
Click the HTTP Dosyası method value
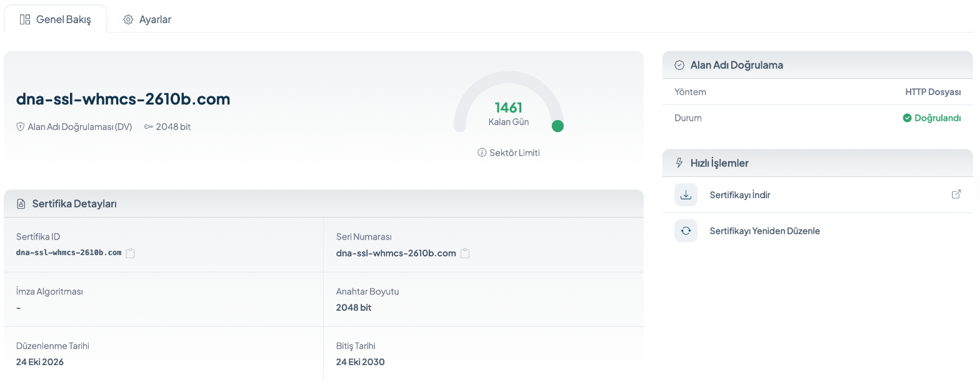tap(933, 92)
